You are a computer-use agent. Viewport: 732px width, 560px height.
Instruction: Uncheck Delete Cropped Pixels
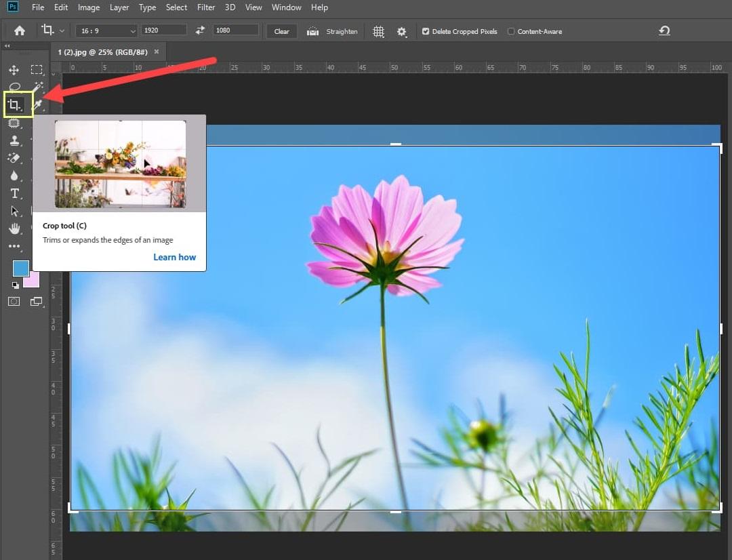click(x=426, y=31)
